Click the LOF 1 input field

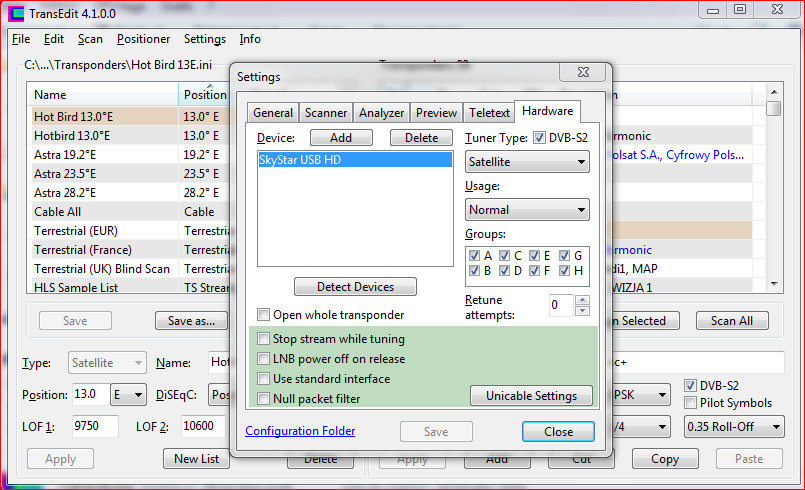click(x=95, y=427)
